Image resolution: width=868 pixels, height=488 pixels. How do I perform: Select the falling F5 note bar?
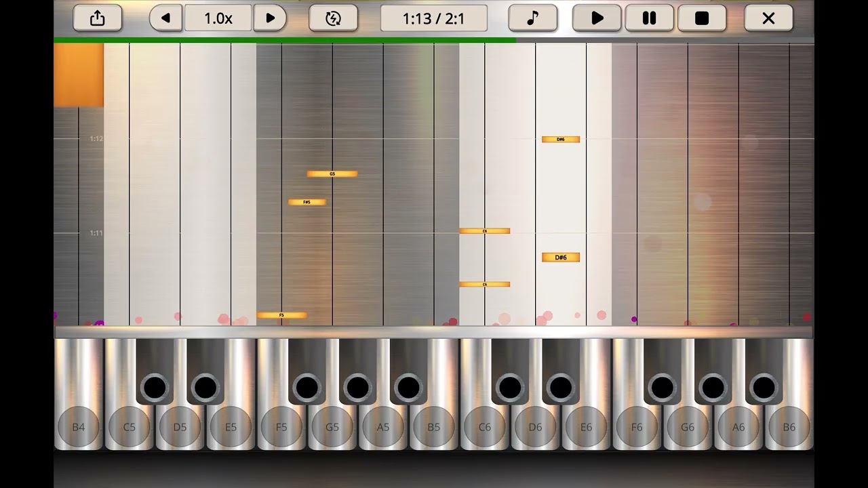point(281,315)
